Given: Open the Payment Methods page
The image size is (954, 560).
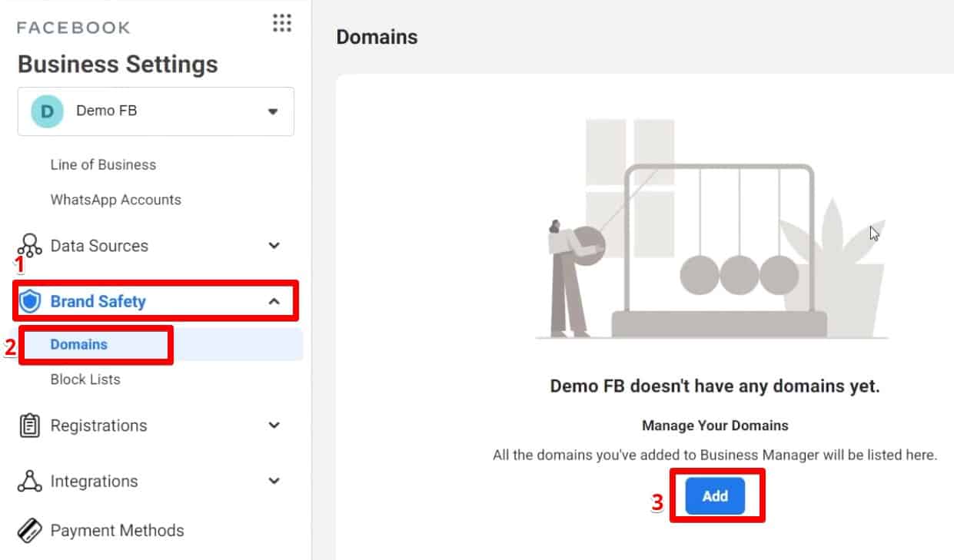Looking at the screenshot, I should tap(117, 530).
